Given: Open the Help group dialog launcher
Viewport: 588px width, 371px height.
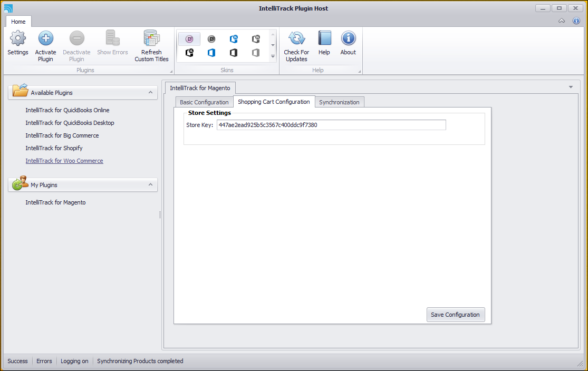Looking at the screenshot, I should point(359,71).
